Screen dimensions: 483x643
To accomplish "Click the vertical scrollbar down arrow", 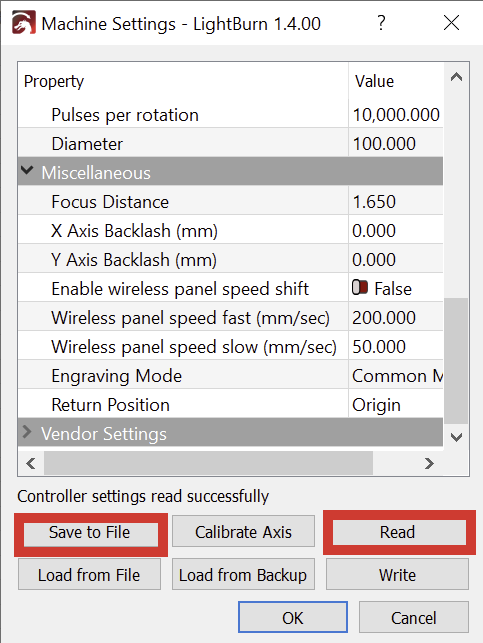I will pyautogui.click(x=456, y=437).
